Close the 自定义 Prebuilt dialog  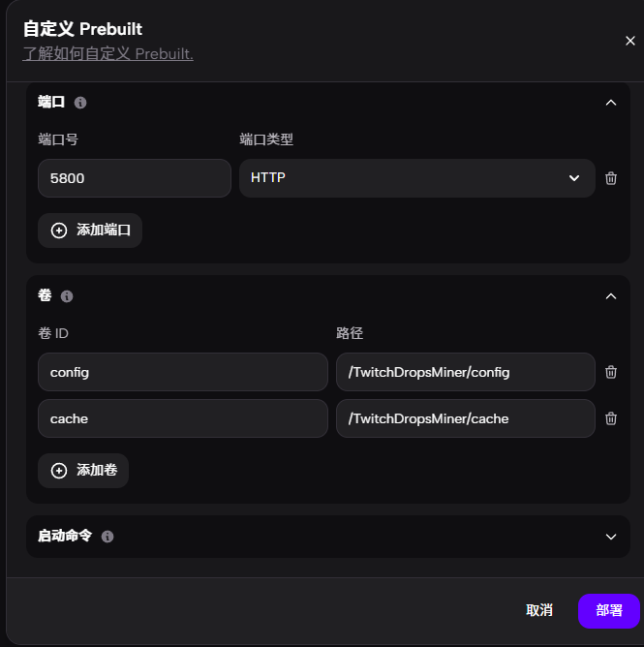[630, 41]
